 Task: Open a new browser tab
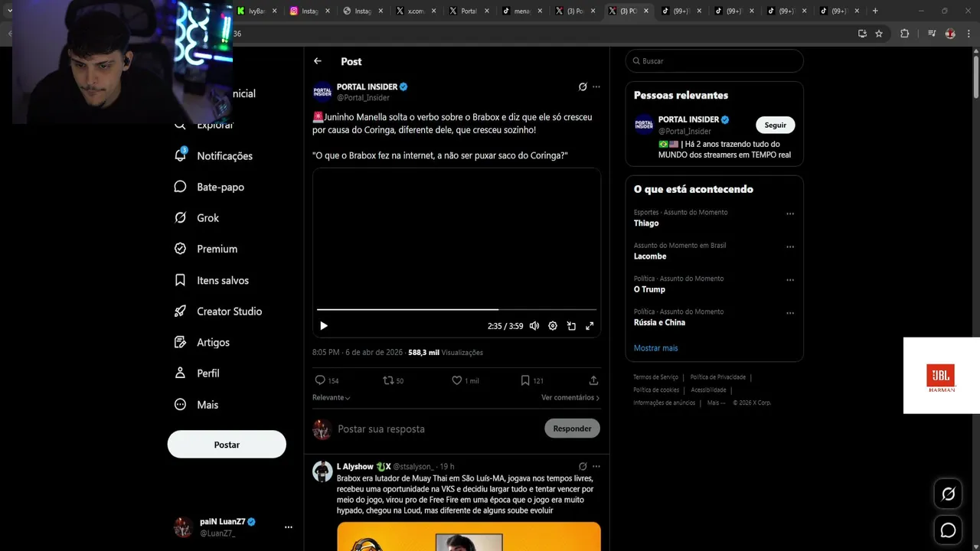click(x=875, y=11)
